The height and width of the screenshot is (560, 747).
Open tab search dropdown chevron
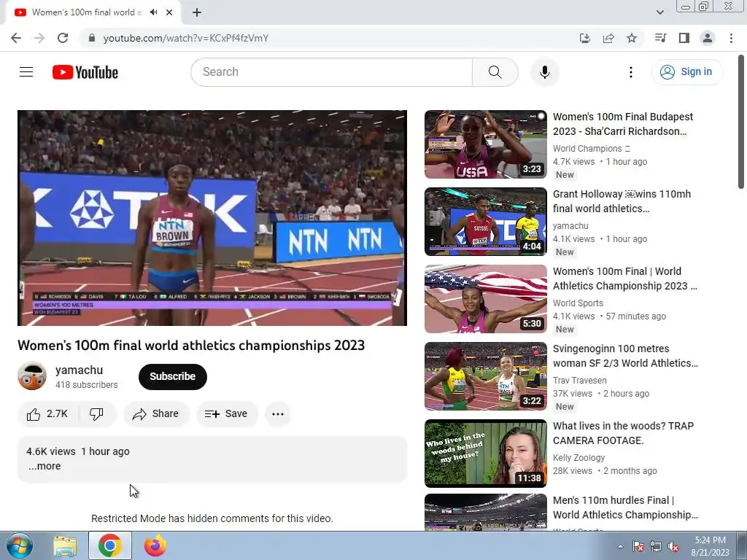pyautogui.click(x=659, y=12)
